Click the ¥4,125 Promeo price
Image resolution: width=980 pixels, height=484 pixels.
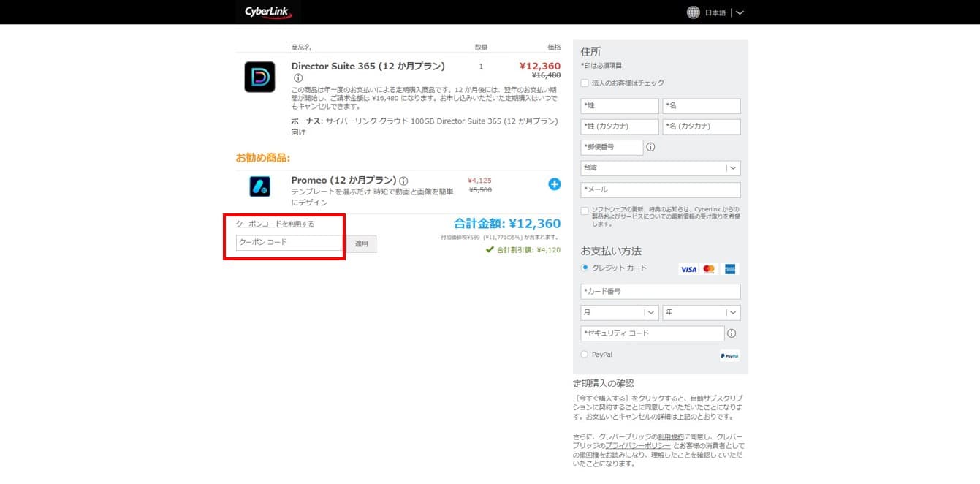point(479,180)
